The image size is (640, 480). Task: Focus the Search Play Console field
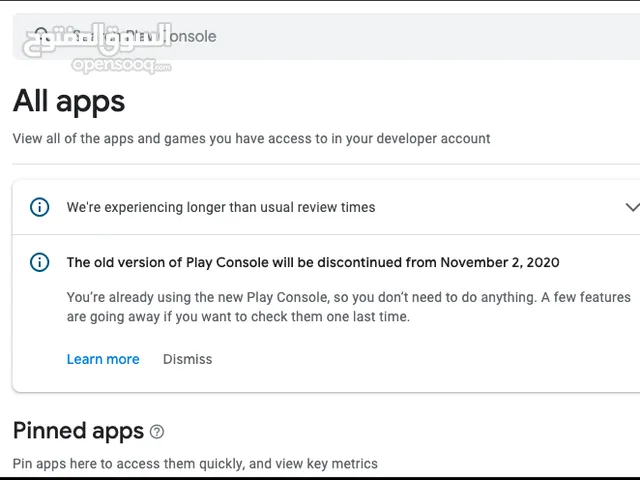[x=326, y=36]
